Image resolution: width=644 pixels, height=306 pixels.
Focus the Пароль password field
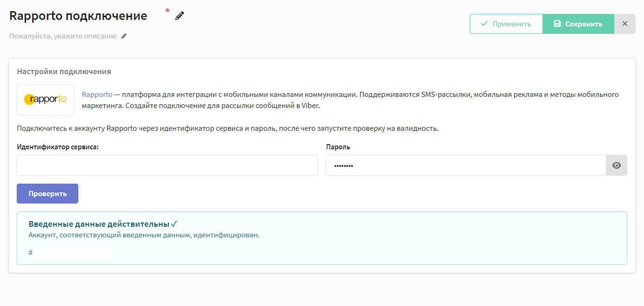pyautogui.click(x=466, y=166)
